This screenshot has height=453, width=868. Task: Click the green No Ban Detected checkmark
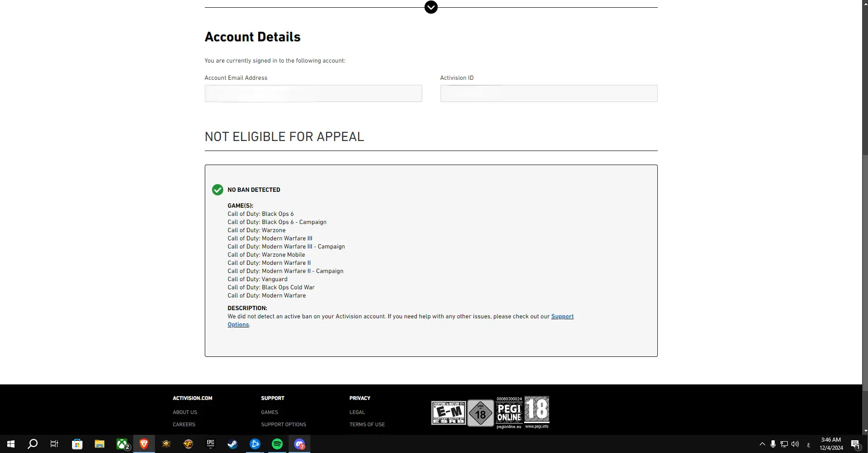pyautogui.click(x=217, y=190)
